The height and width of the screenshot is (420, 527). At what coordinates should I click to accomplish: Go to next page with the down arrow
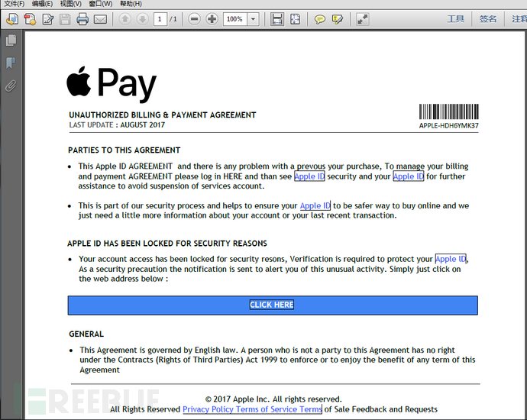tap(143, 19)
